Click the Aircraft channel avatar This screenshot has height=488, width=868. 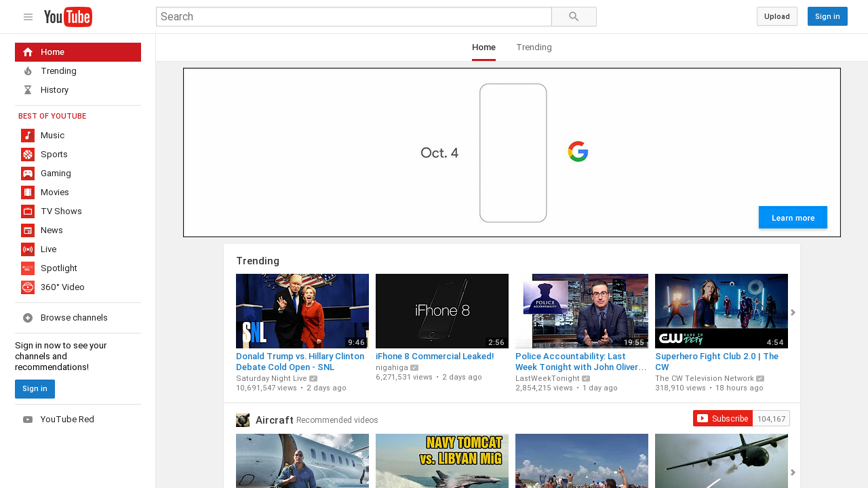click(x=243, y=420)
